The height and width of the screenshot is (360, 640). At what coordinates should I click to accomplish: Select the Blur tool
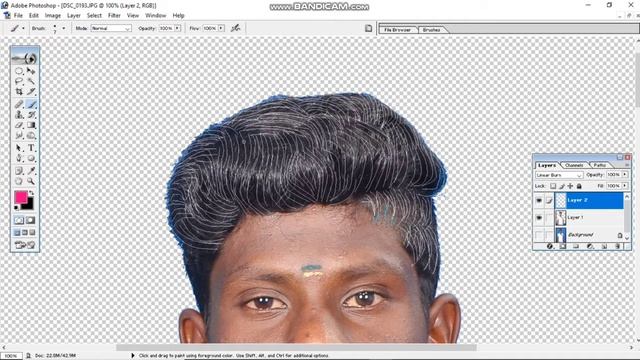19,135
